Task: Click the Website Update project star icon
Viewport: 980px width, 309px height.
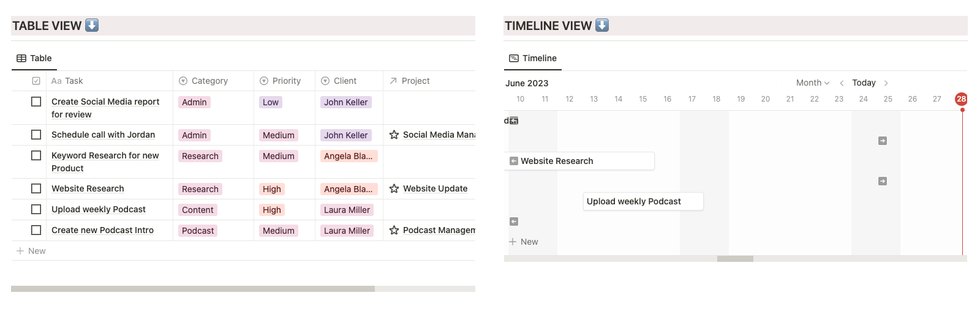Action: click(x=394, y=188)
